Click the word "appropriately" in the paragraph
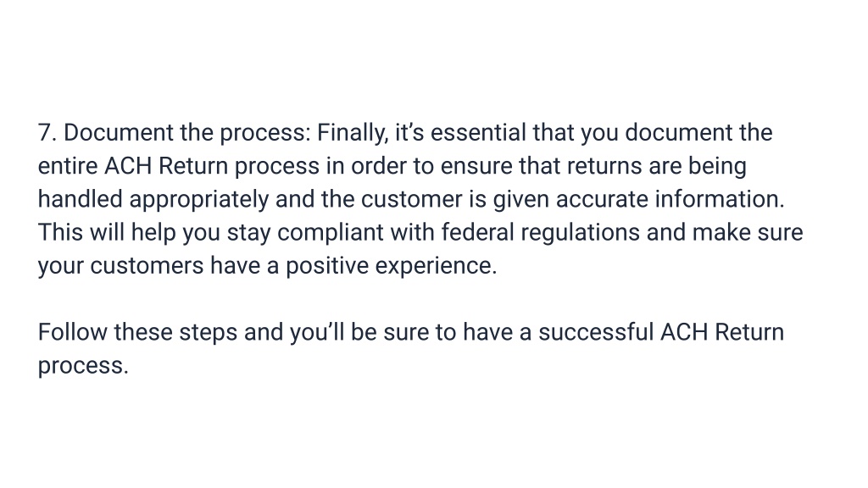 (198, 200)
